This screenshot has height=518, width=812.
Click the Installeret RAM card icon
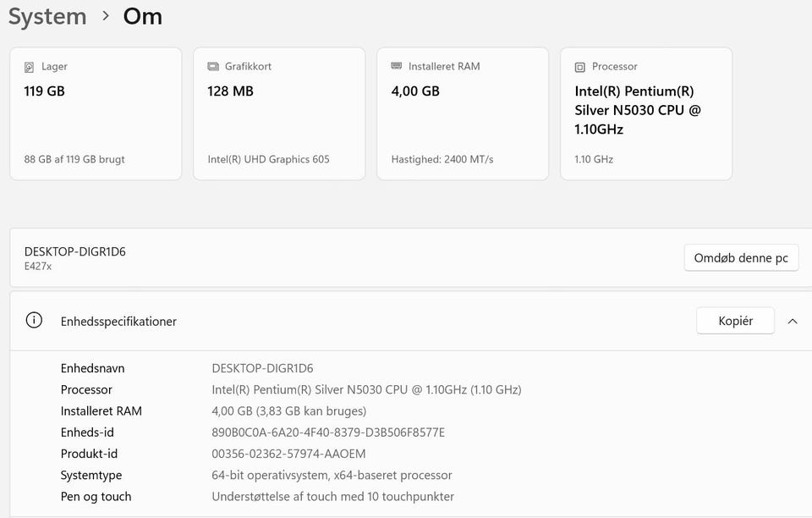pos(397,67)
